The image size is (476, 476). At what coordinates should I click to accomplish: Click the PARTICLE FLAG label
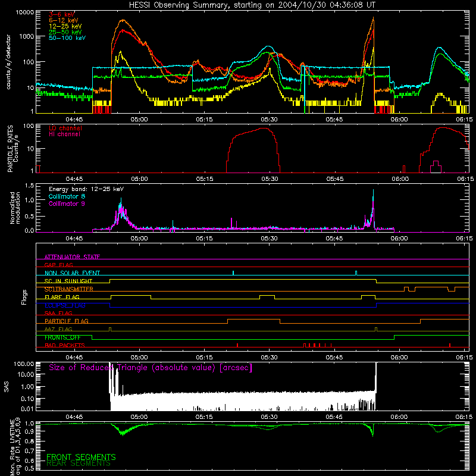click(67, 321)
